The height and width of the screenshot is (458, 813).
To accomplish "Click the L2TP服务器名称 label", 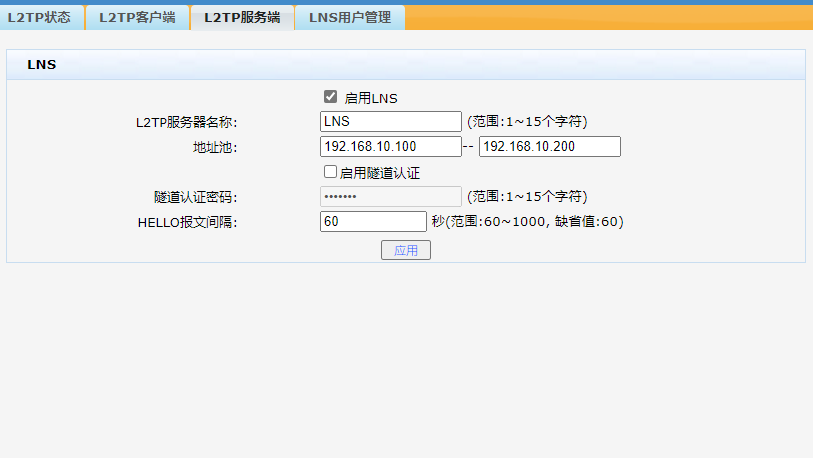I will coord(187,122).
